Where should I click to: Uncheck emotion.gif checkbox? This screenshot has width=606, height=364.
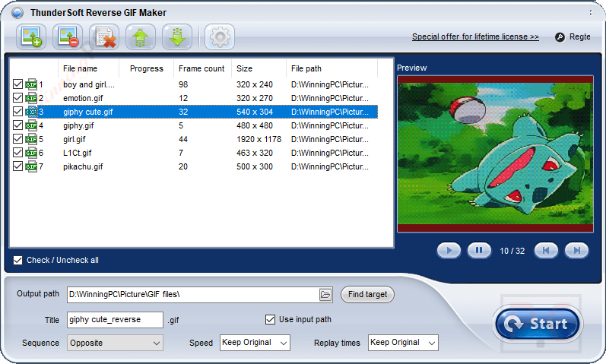(17, 98)
